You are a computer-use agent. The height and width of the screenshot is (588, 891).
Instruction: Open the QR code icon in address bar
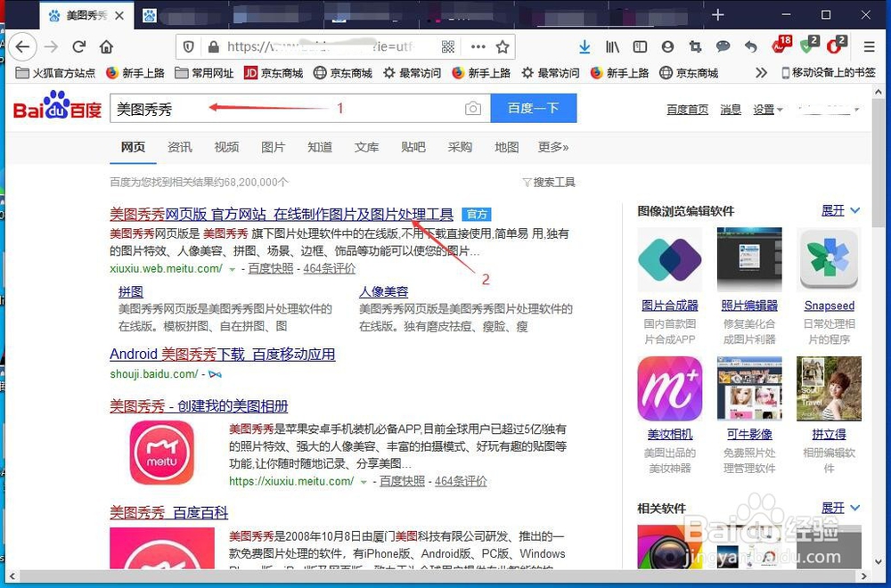448,46
